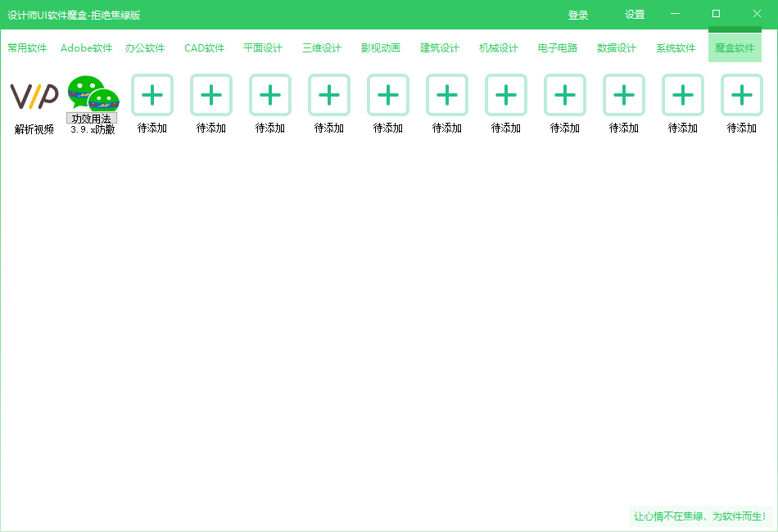This screenshot has height=532, width=778.
Task: Click the 让心情不在焦绿 slogan at bottom right
Action: [x=700, y=516]
